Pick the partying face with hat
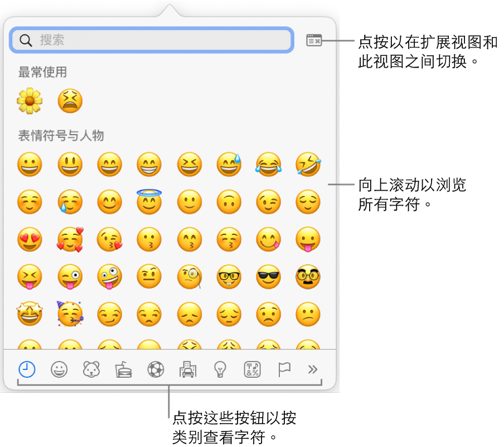Screen dimensions: 504x447 click(x=70, y=314)
